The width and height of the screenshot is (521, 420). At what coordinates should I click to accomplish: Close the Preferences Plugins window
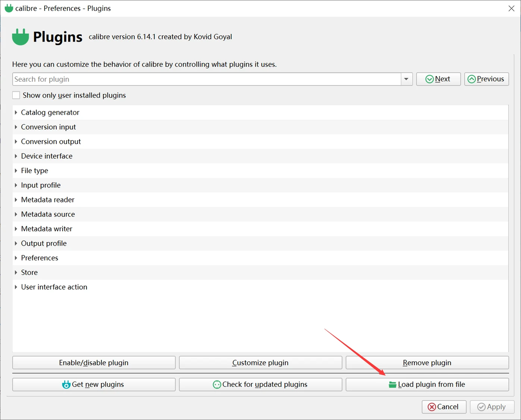[511, 8]
